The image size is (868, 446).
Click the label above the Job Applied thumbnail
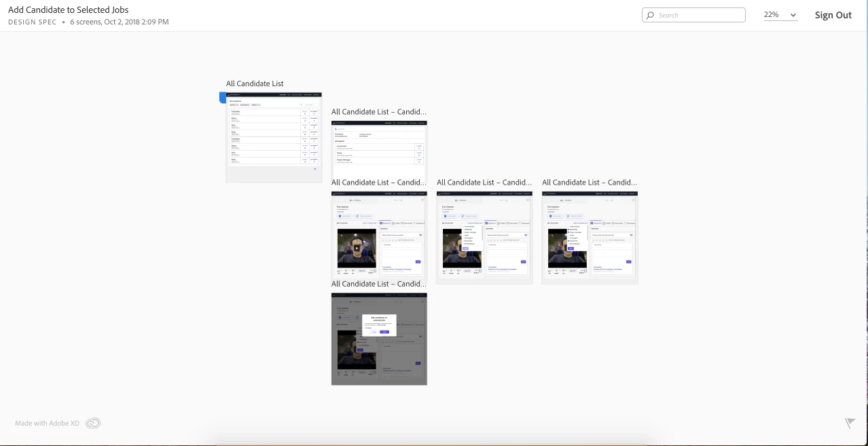[x=379, y=111]
